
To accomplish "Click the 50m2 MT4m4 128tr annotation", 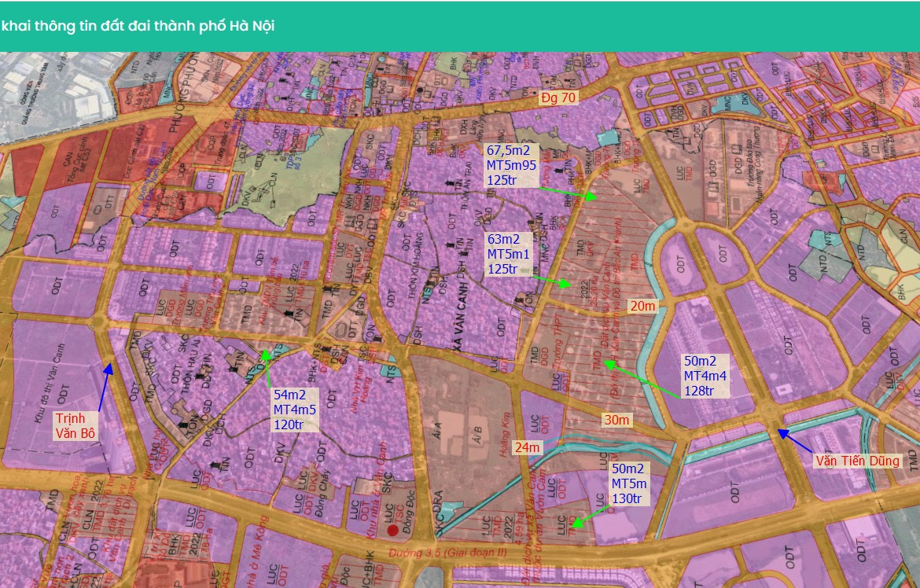I will tap(705, 376).
